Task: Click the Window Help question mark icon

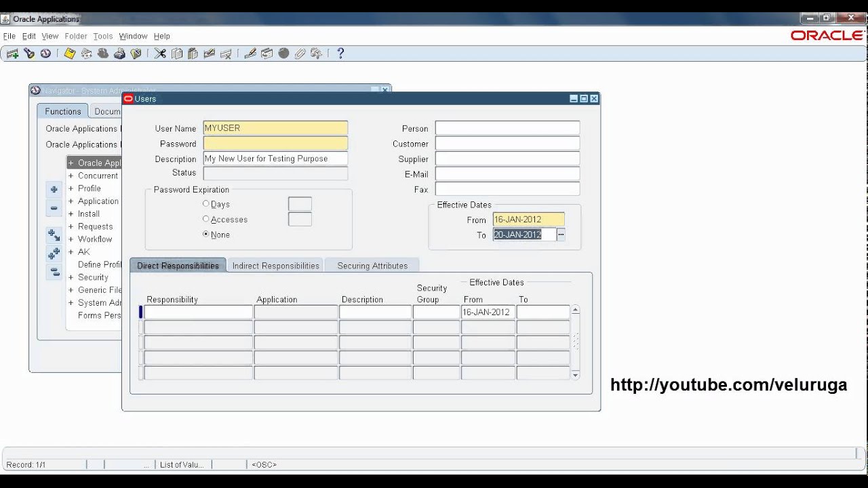Action: click(x=340, y=54)
